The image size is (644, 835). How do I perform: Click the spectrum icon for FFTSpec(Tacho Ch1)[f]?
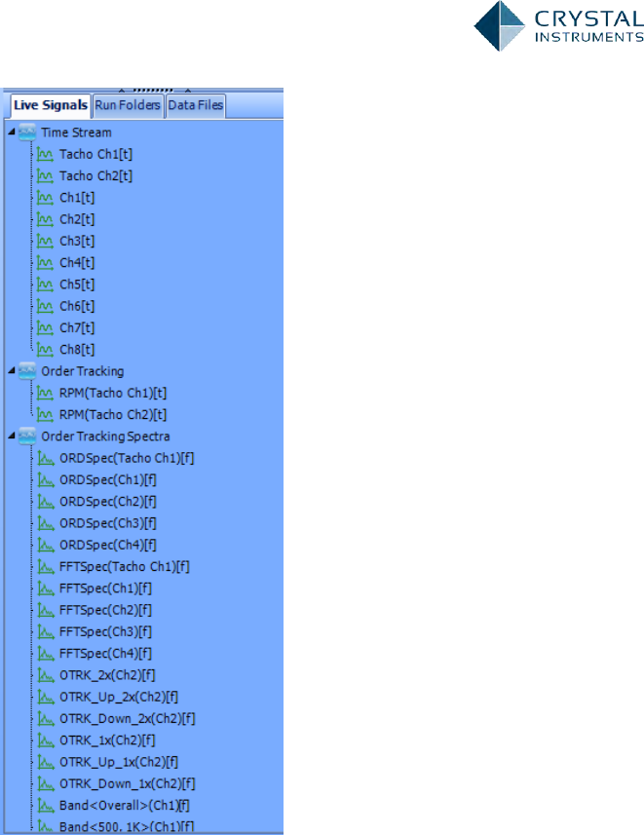click(46, 567)
